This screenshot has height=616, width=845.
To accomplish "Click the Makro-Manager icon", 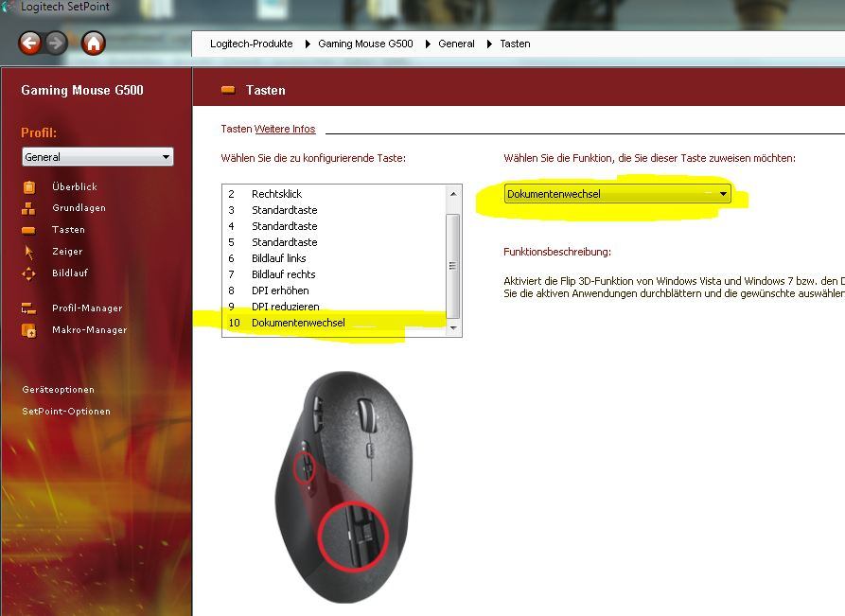I will click(x=28, y=330).
